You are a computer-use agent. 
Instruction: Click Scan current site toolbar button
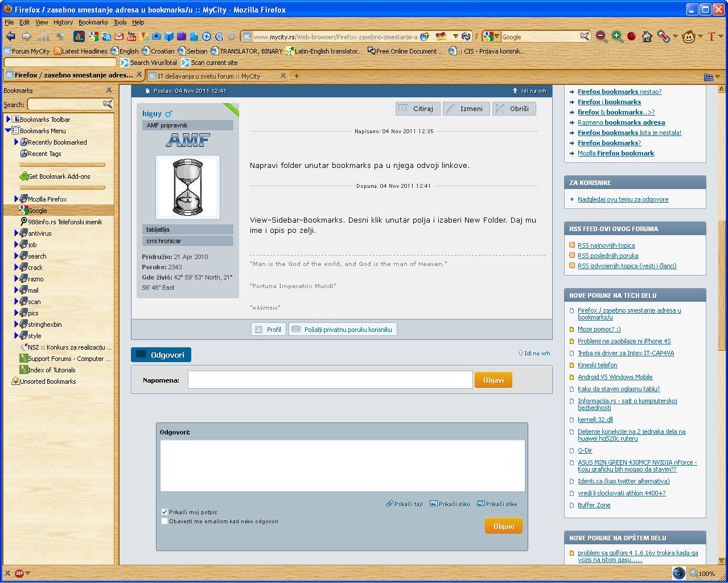(x=209, y=63)
